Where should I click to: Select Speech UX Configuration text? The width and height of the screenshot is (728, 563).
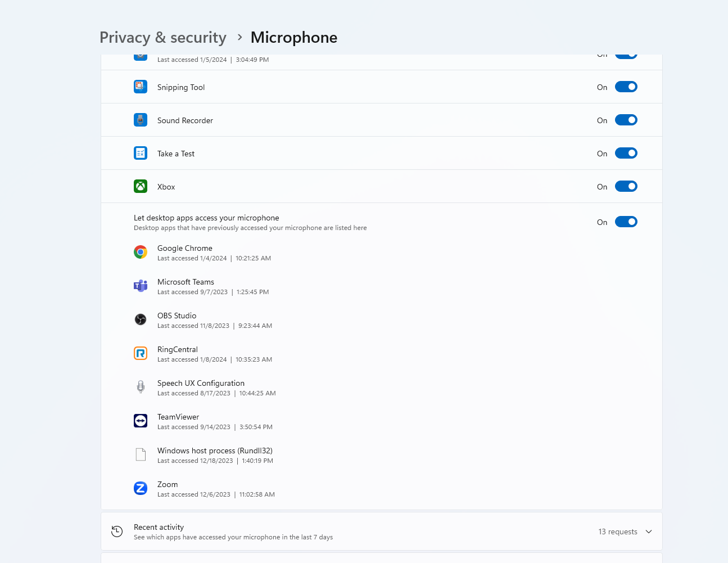(x=201, y=383)
